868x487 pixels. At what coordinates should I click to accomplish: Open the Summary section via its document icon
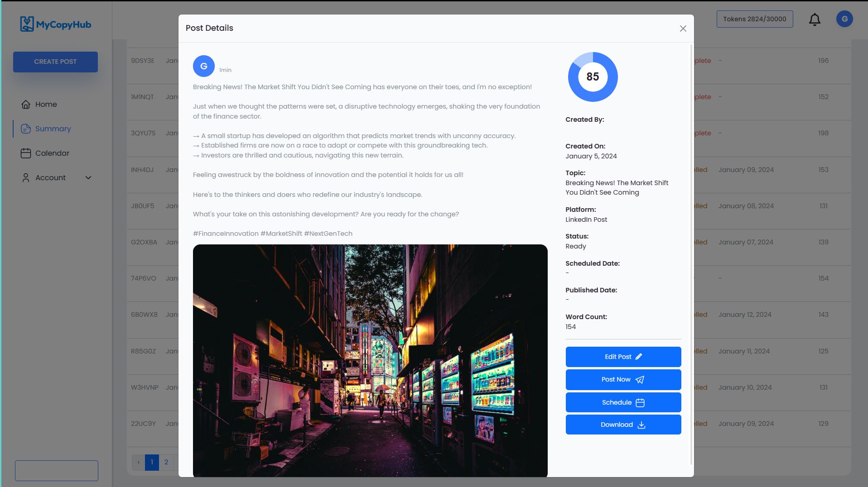(26, 129)
